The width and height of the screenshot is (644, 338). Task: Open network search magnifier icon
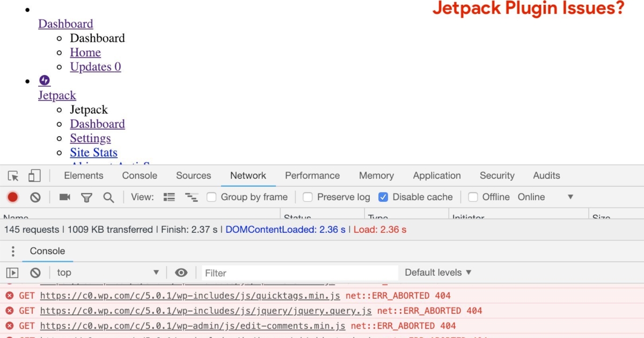pos(108,197)
